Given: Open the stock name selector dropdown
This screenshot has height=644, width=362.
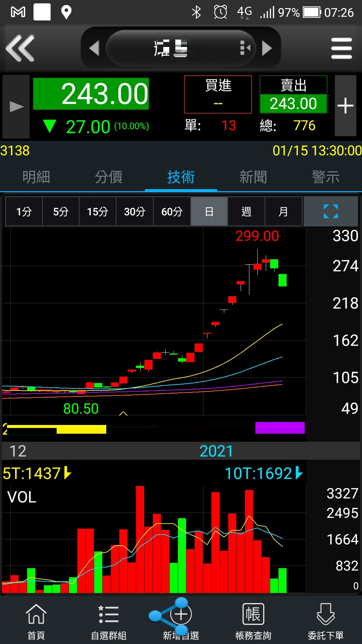Looking at the screenshot, I should [181, 48].
